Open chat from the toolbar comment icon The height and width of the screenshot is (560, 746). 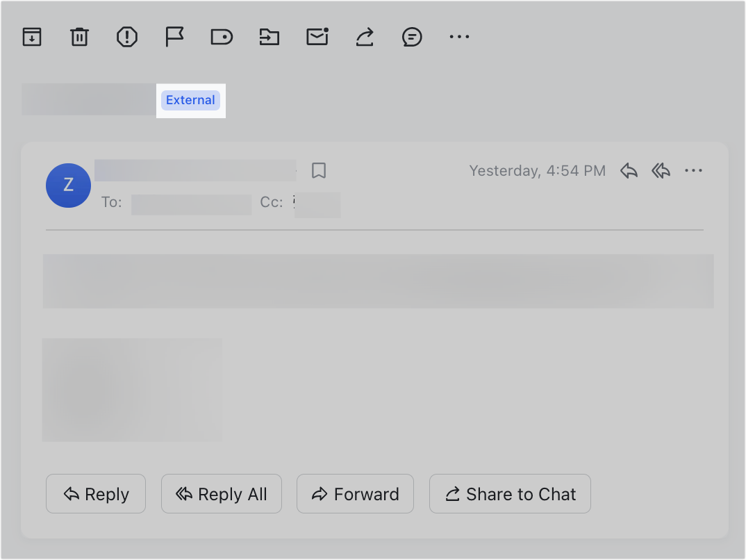coord(411,37)
